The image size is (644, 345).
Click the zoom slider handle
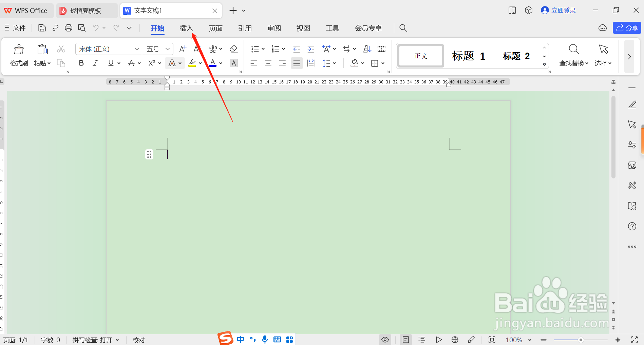(581, 340)
